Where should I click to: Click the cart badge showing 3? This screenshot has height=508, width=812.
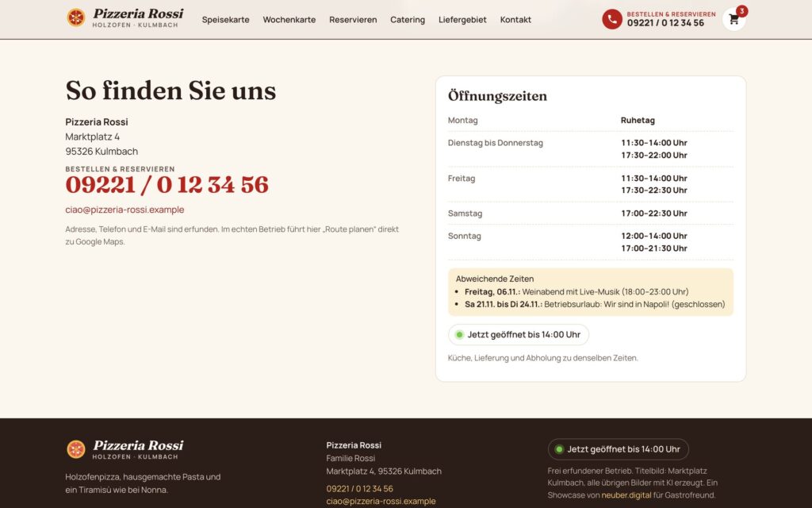tap(742, 11)
